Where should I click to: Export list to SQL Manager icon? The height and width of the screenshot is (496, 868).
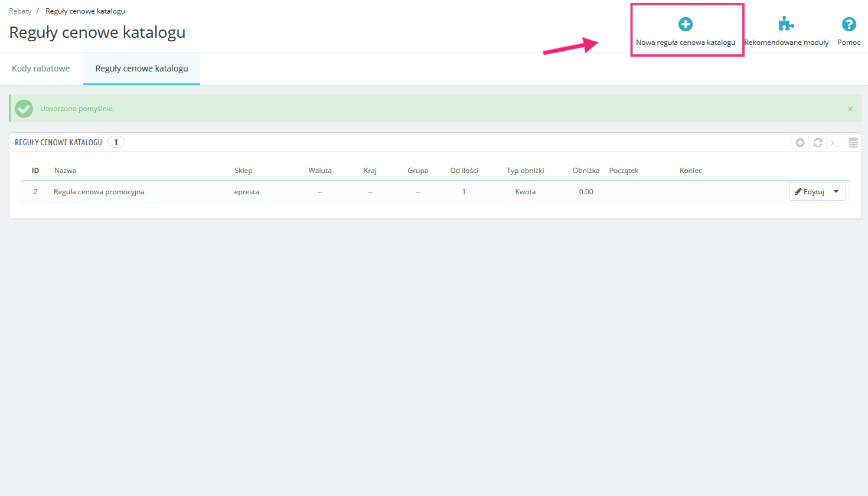tap(853, 143)
